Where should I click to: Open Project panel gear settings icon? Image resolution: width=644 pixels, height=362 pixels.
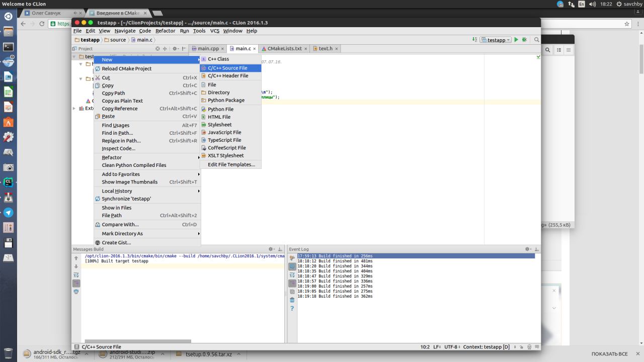pos(175,49)
